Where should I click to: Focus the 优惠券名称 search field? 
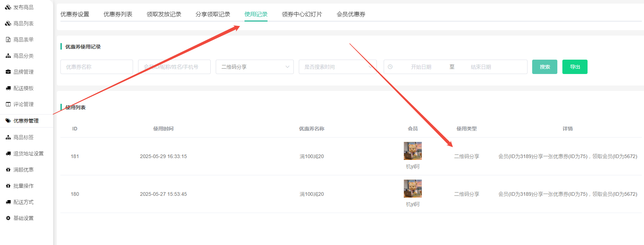[96, 67]
